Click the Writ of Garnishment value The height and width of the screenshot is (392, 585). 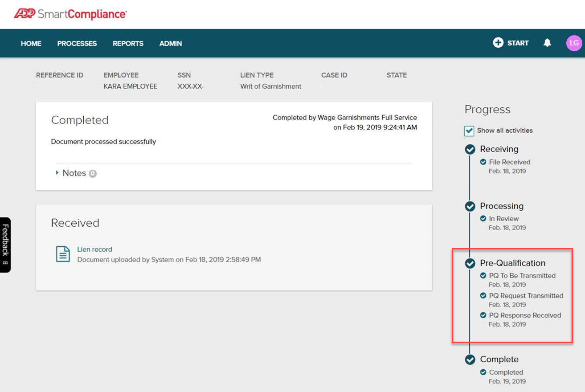271,86
